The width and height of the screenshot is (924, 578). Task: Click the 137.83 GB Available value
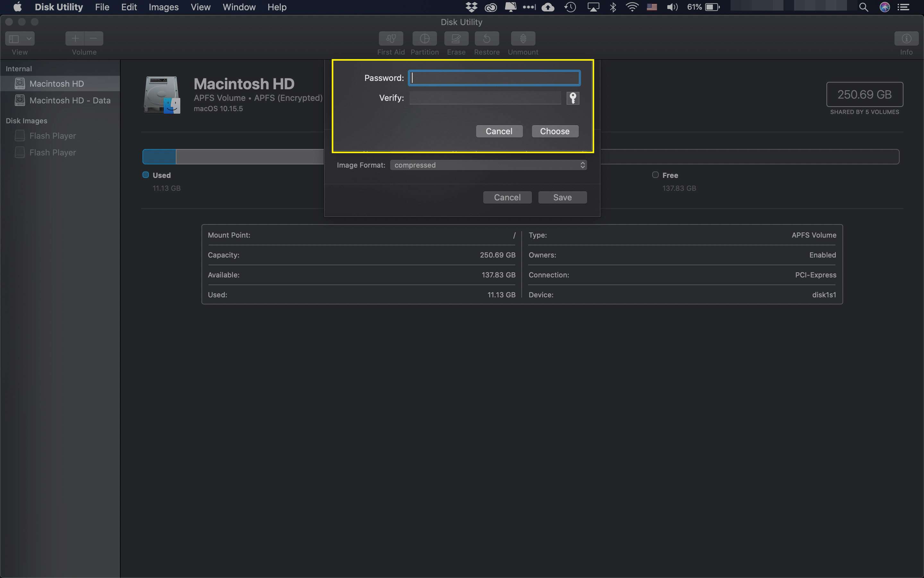(x=498, y=275)
